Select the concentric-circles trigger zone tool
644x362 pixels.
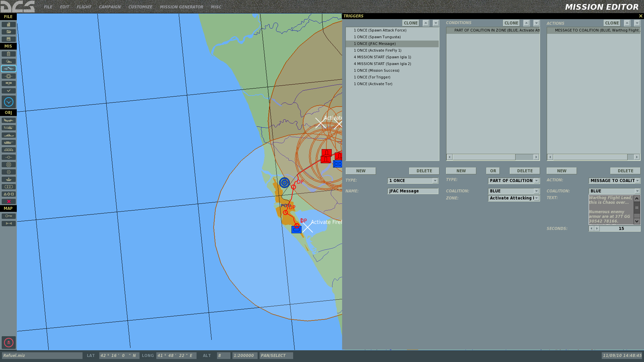pos(9,165)
